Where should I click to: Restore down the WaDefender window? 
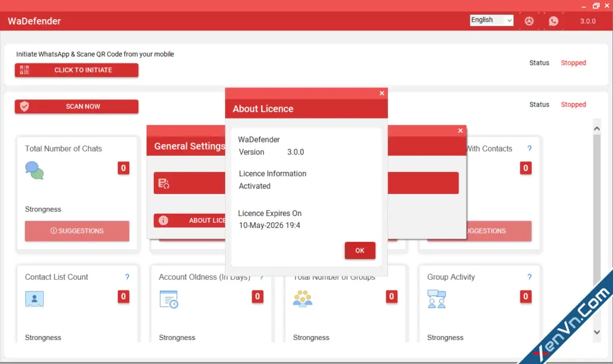click(x=596, y=6)
